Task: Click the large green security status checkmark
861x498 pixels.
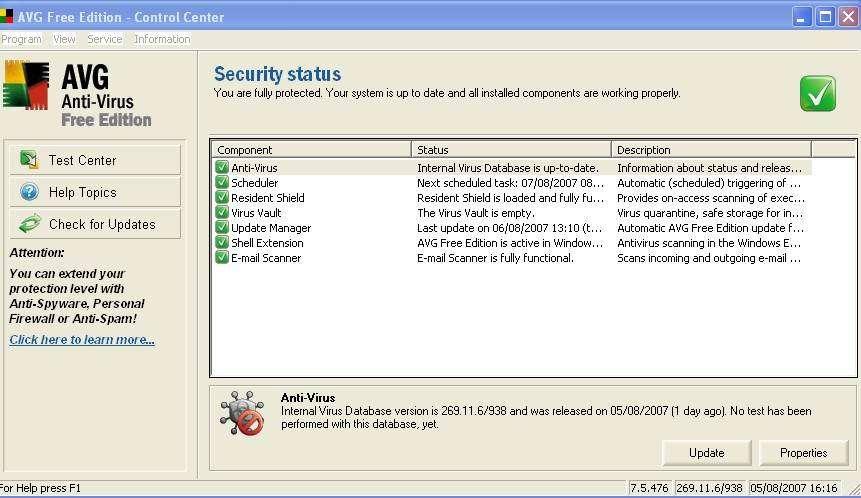Action: 818,94
